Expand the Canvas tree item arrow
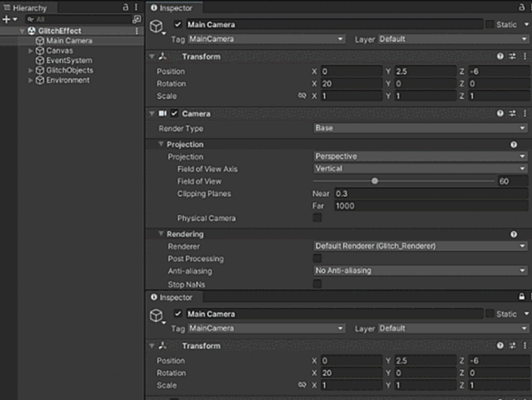The width and height of the screenshot is (532, 400). (31, 51)
